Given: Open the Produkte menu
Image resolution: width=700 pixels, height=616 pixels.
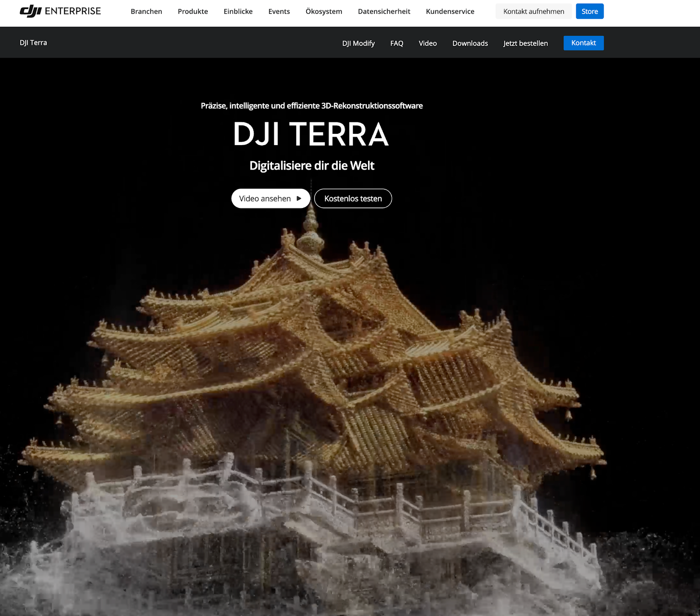Looking at the screenshot, I should coord(193,11).
